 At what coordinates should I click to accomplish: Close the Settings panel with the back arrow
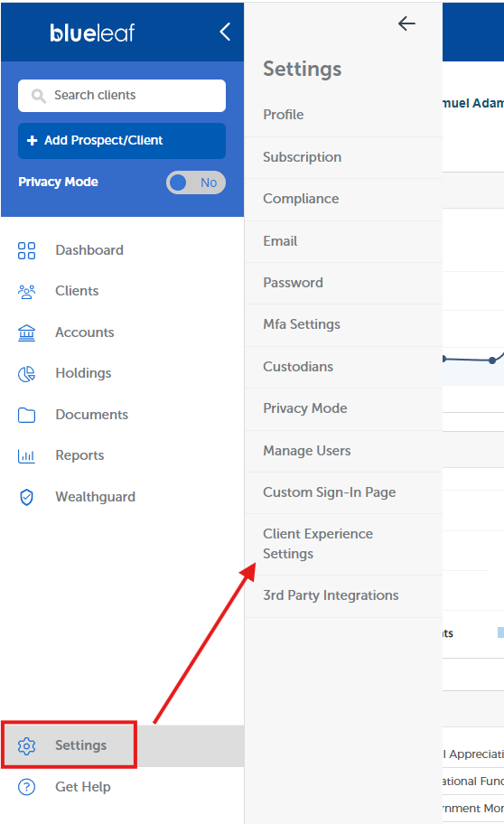[406, 23]
